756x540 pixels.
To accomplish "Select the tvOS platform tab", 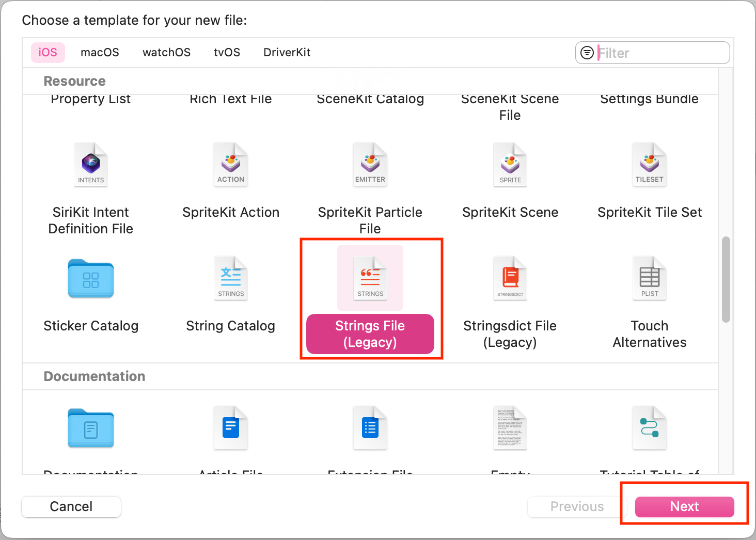I will [227, 53].
